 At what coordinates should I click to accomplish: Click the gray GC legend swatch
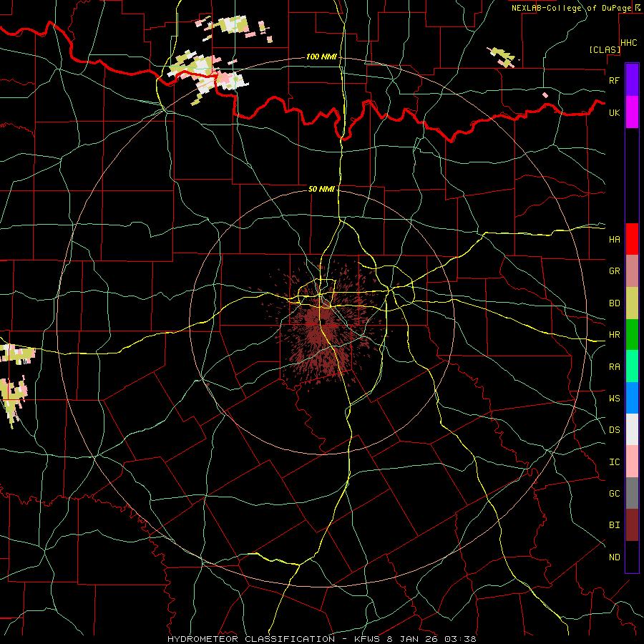[632, 493]
